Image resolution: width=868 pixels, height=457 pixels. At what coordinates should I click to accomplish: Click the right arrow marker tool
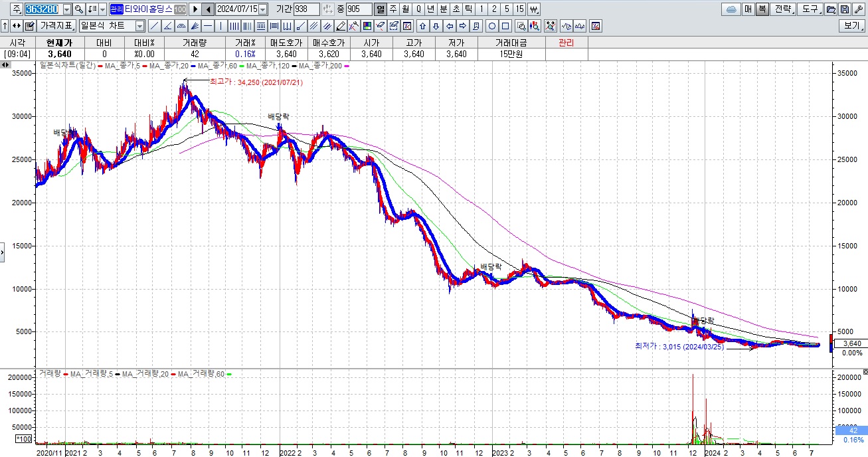(463, 26)
